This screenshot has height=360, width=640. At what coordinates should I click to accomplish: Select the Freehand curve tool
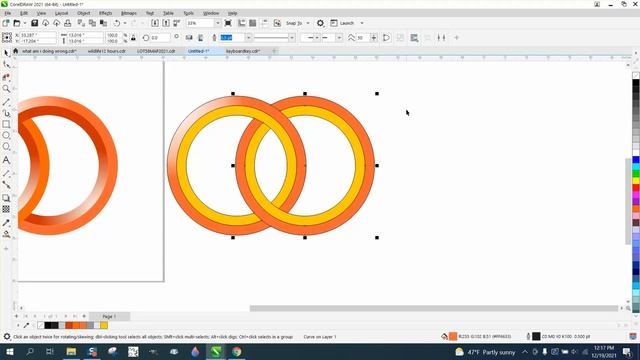click(6, 102)
